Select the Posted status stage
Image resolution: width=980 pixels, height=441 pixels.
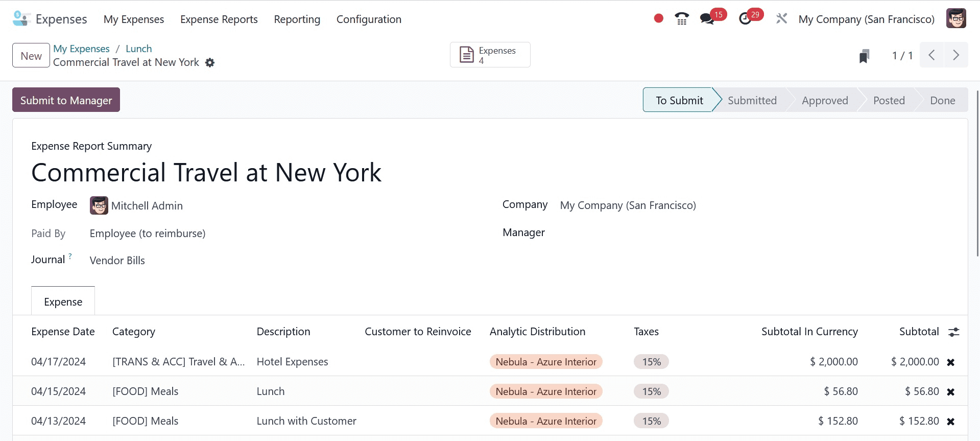click(889, 100)
